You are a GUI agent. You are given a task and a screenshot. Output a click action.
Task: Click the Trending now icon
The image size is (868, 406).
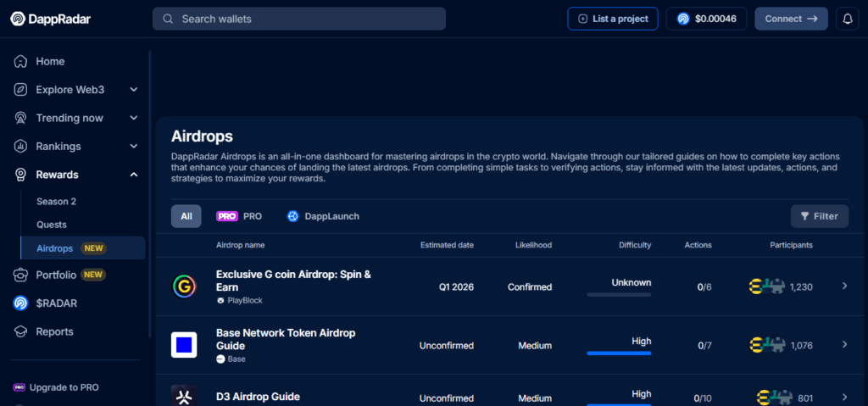click(20, 118)
